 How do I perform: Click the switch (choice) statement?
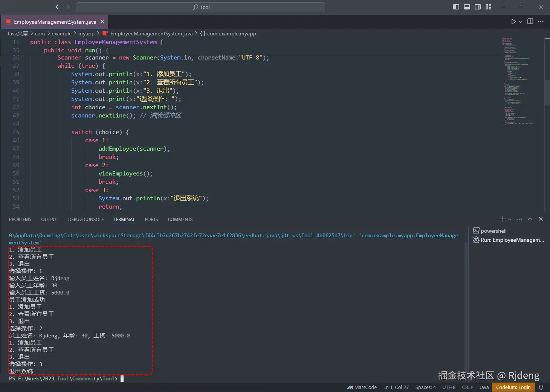pos(100,132)
